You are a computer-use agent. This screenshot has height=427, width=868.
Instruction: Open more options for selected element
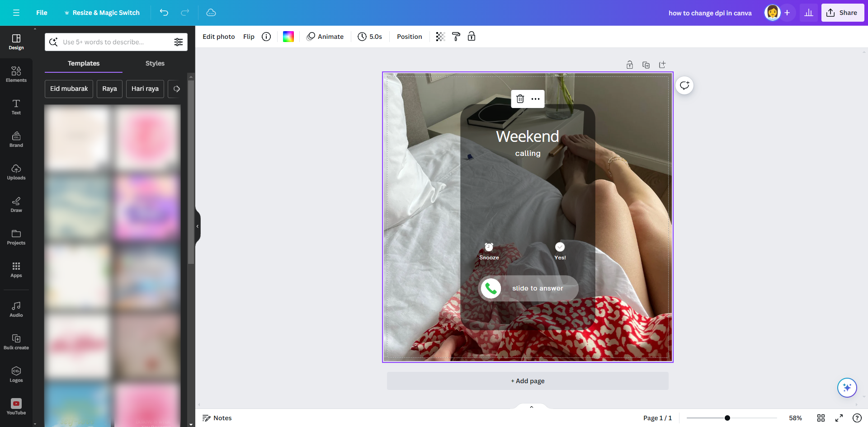point(536,99)
